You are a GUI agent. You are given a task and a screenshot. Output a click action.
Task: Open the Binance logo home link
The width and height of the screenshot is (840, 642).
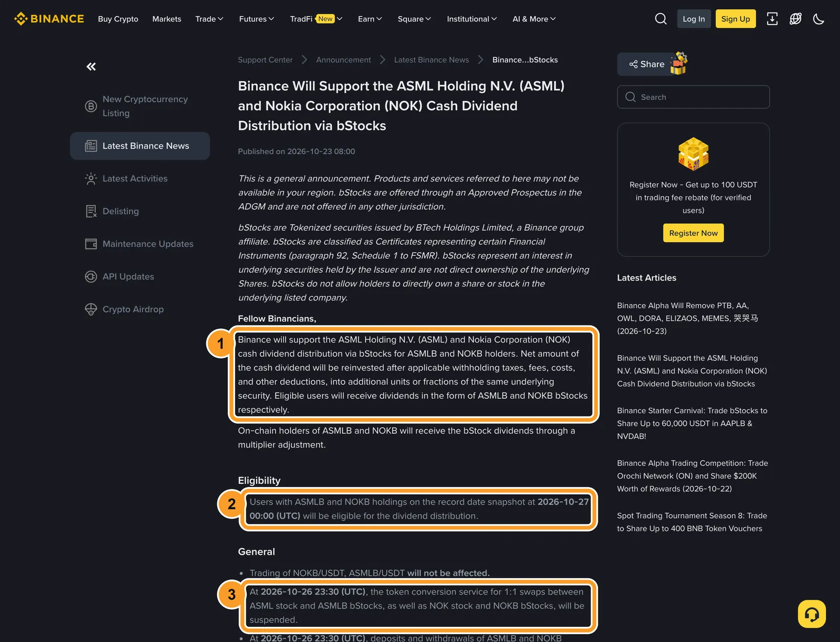[x=49, y=19]
